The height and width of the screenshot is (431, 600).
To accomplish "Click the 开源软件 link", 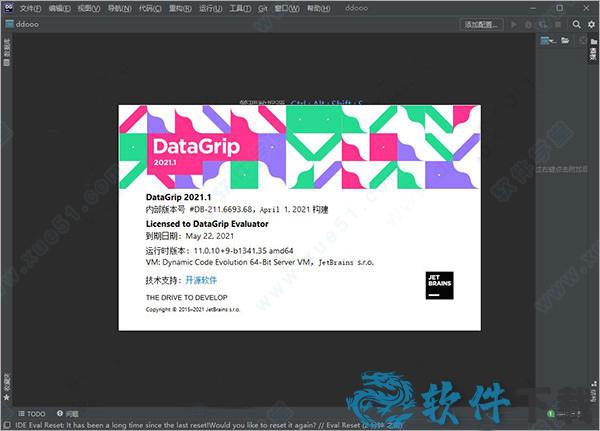I will (201, 280).
